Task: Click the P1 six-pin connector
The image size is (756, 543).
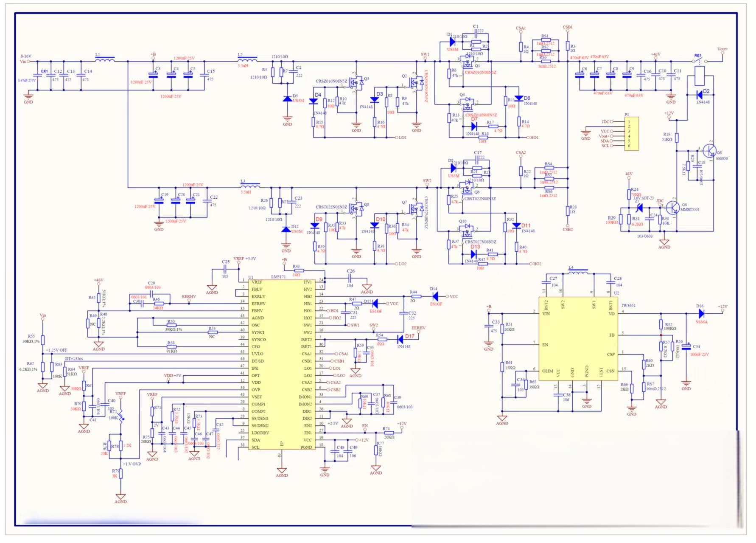Action: pos(631,134)
